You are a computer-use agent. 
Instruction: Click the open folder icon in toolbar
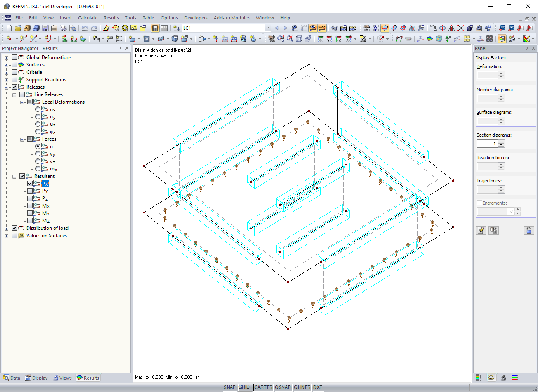(18, 28)
